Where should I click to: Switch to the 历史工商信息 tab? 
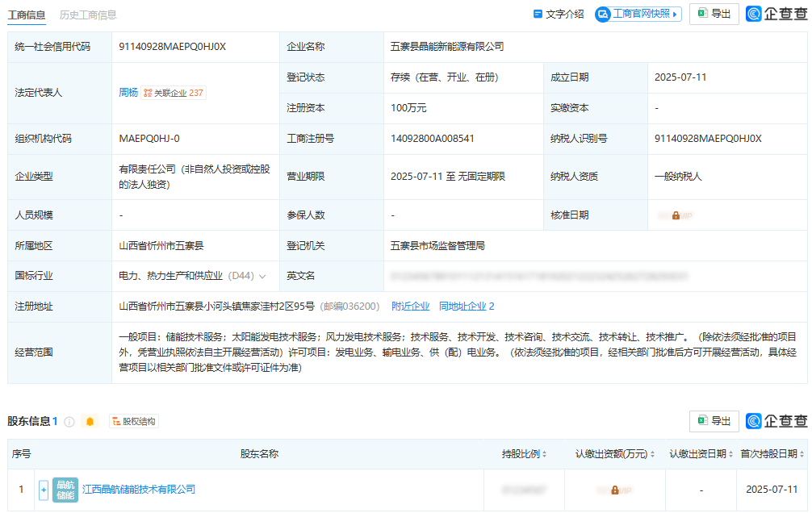tap(88, 15)
